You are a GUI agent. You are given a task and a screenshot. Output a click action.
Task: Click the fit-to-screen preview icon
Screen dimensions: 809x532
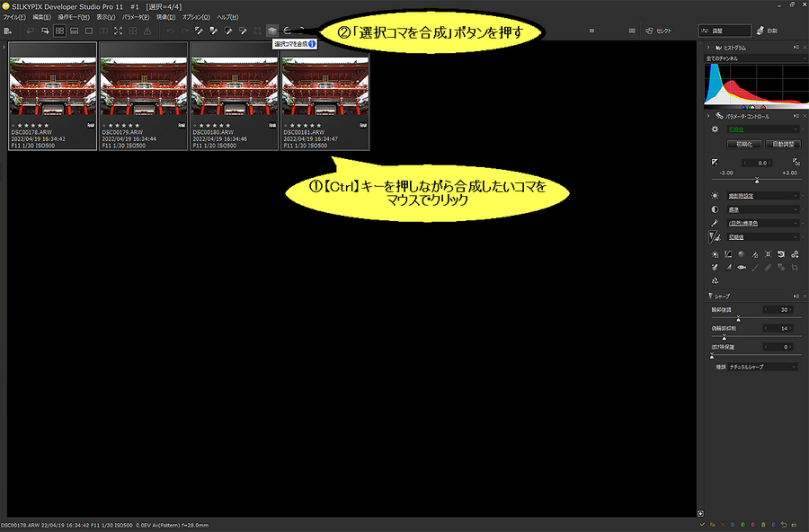point(118,31)
